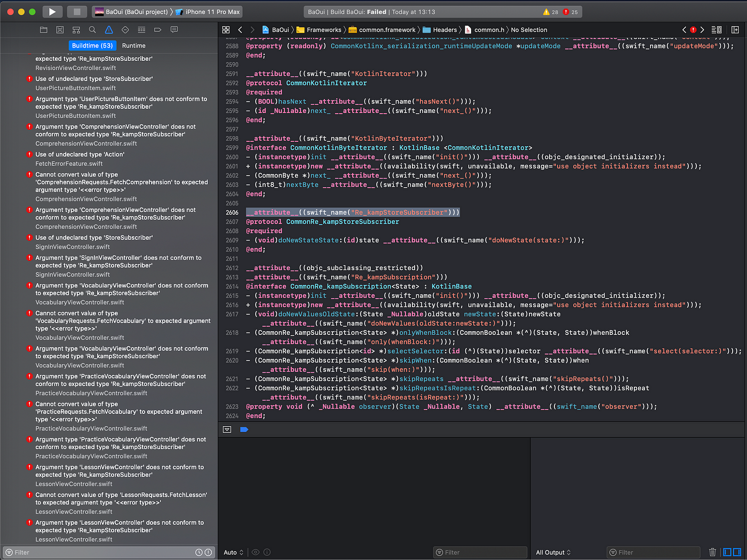Click line number 2614 in gutter
The width and height of the screenshot is (747, 560).
tap(232, 286)
